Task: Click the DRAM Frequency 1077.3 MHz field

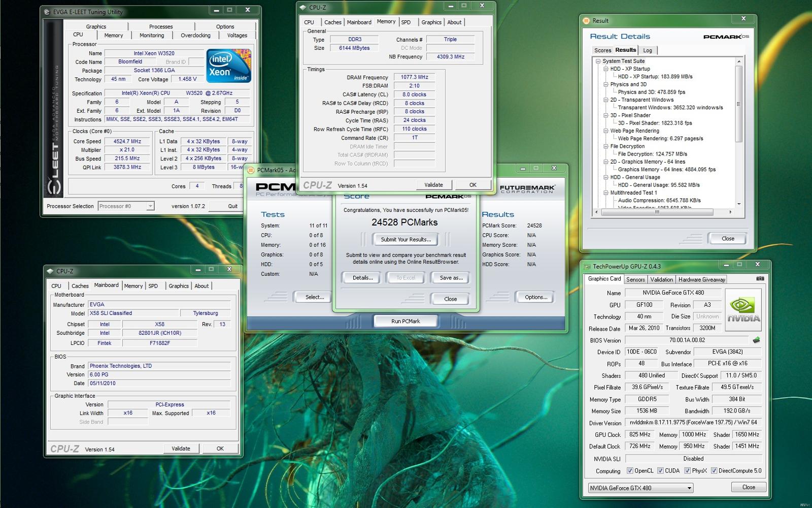Action: tap(414, 77)
